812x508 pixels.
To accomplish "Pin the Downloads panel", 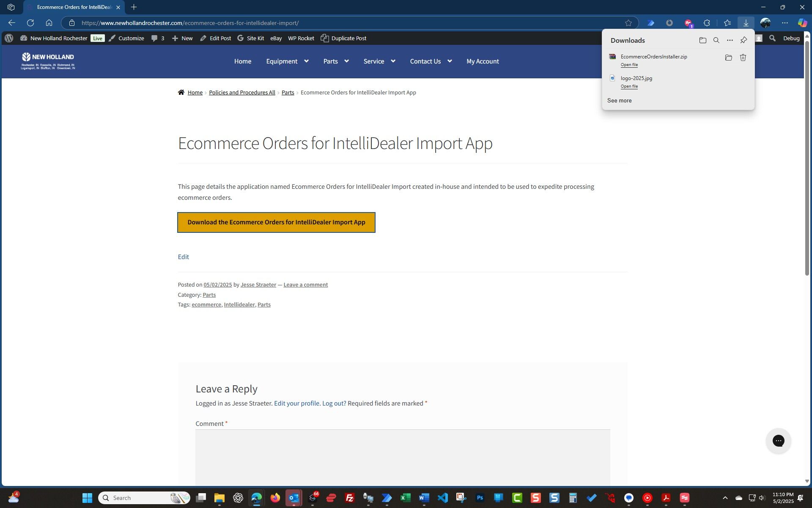I will pos(743,40).
